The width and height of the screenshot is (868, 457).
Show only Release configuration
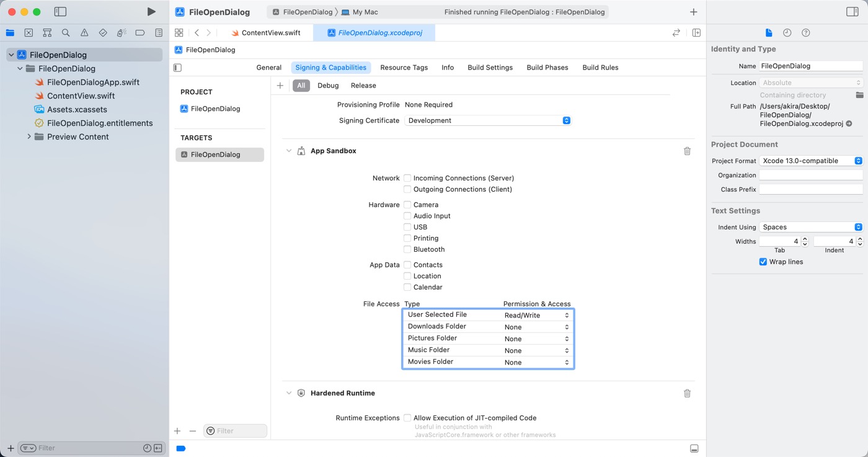tap(363, 86)
